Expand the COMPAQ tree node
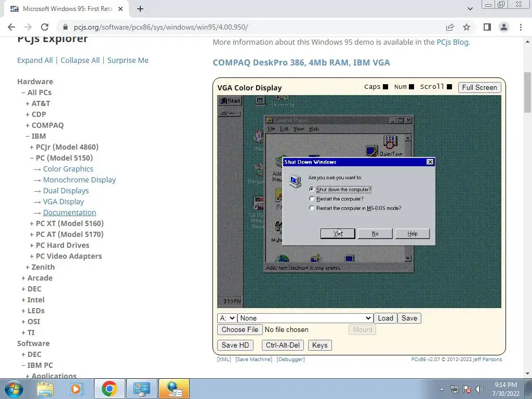Viewport: 532px width, 399px height. [45, 125]
